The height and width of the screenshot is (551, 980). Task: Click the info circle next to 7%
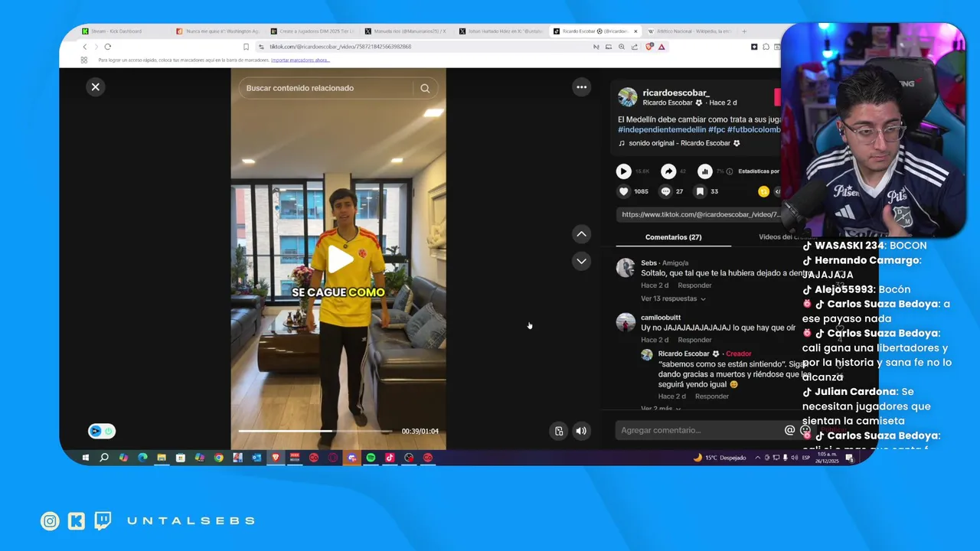click(730, 171)
